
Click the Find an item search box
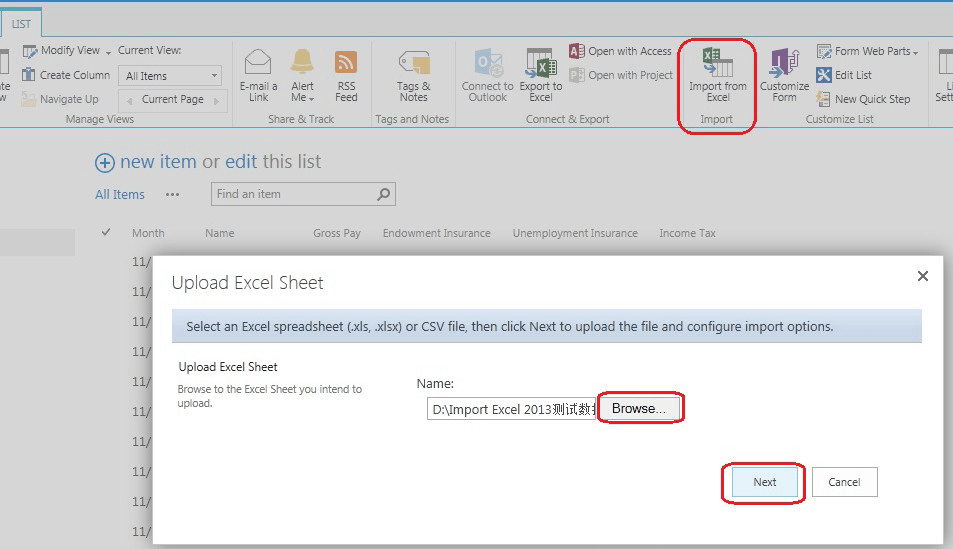point(303,194)
